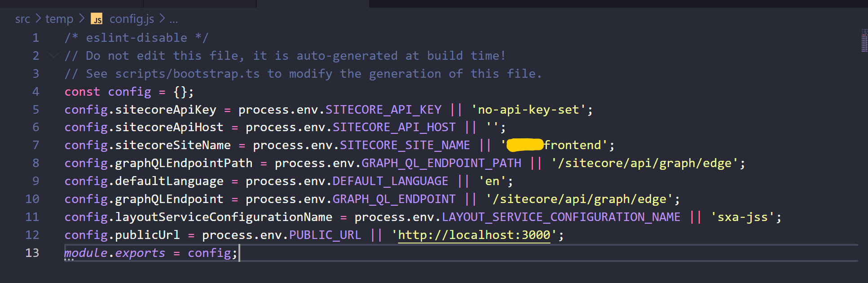The height and width of the screenshot is (283, 868).
Task: Click 'graphQLEndpointPath' property name
Action: click(x=184, y=163)
